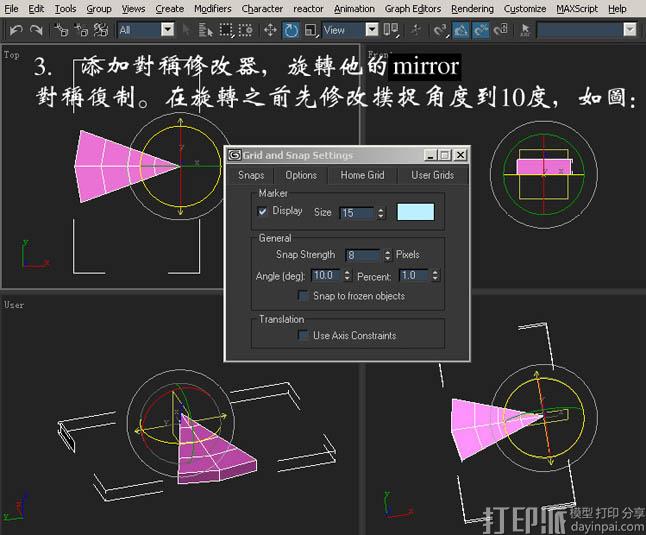Click the Undo arrow in the toolbar
Viewport: 646px width, 535px height.
point(16,30)
